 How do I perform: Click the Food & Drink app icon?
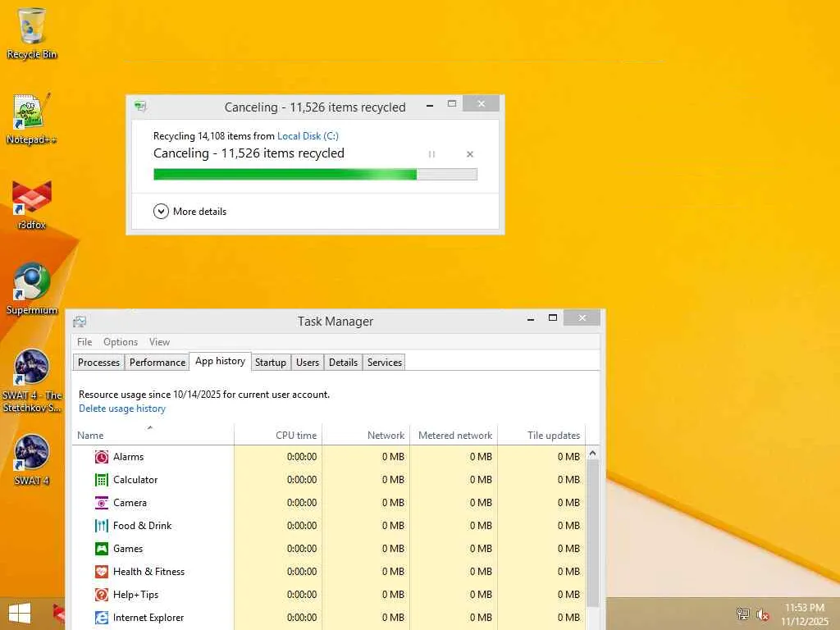point(101,526)
